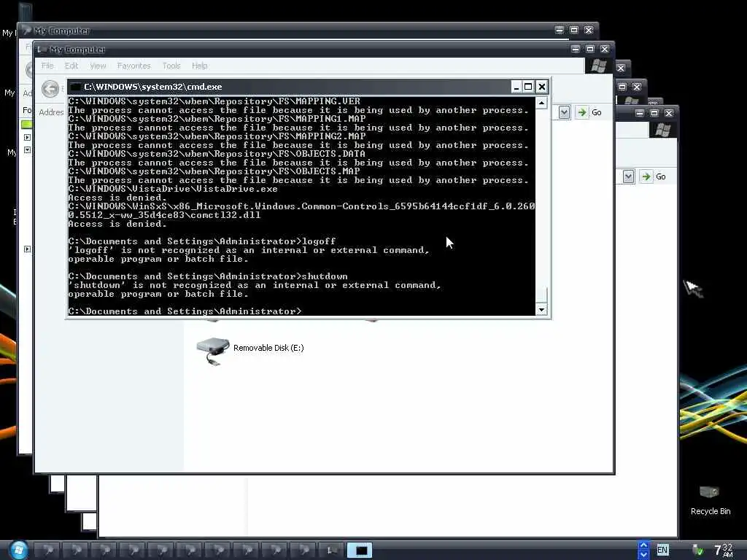Click 'Removable Disk (E:)' label
Viewport: 747px width, 560px height.
268,348
